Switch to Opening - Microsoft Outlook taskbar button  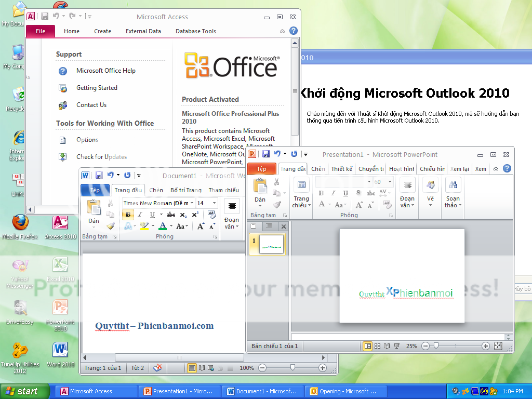tap(345, 392)
